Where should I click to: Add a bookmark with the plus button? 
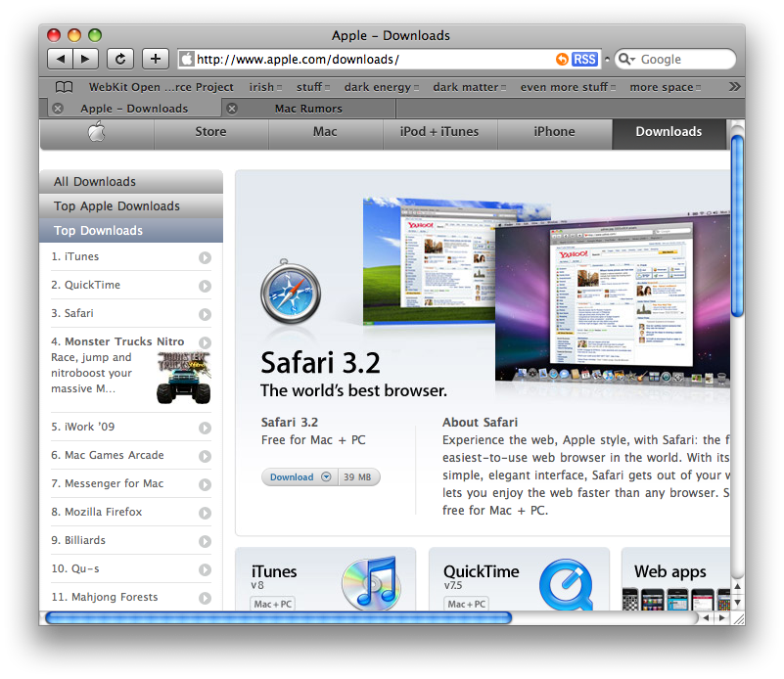coord(156,59)
